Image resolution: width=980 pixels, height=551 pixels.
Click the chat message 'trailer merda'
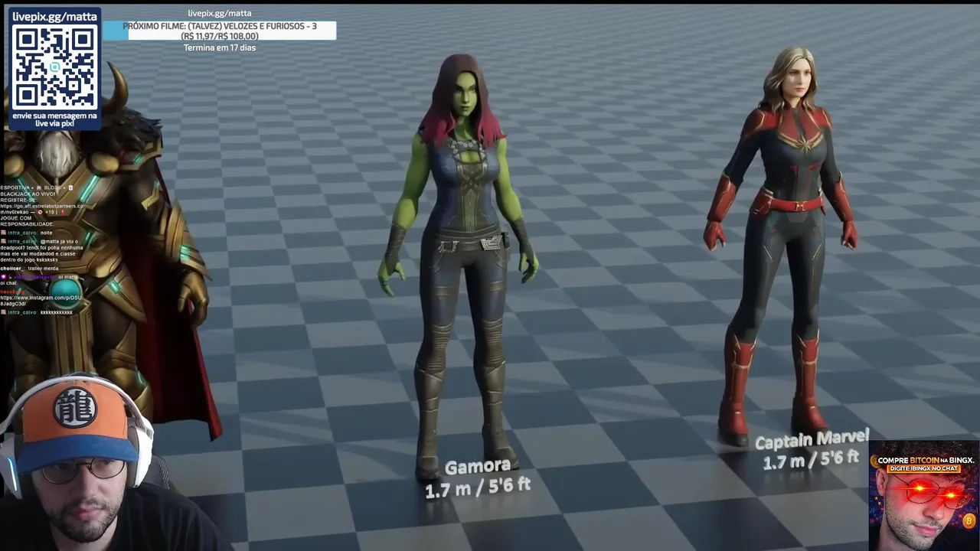pyautogui.click(x=43, y=269)
